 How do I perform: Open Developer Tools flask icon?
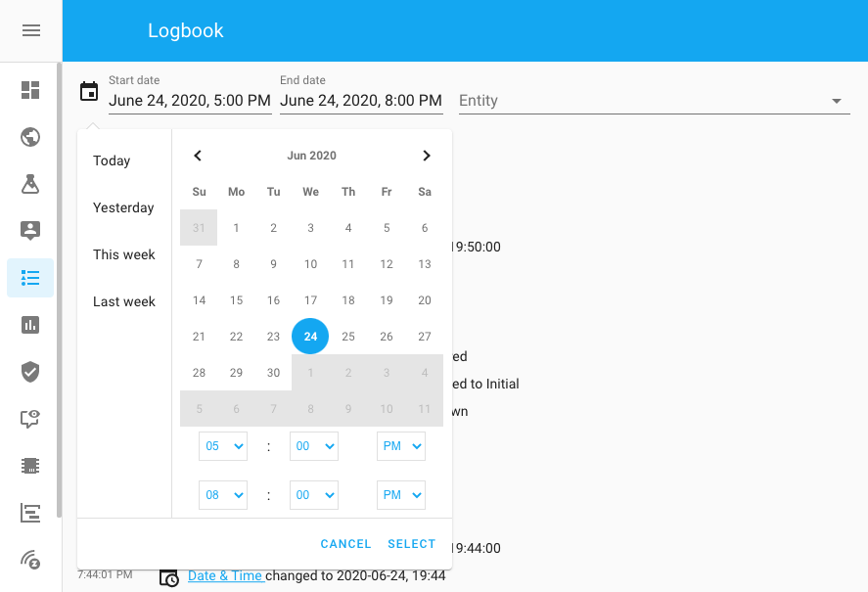pyautogui.click(x=30, y=184)
